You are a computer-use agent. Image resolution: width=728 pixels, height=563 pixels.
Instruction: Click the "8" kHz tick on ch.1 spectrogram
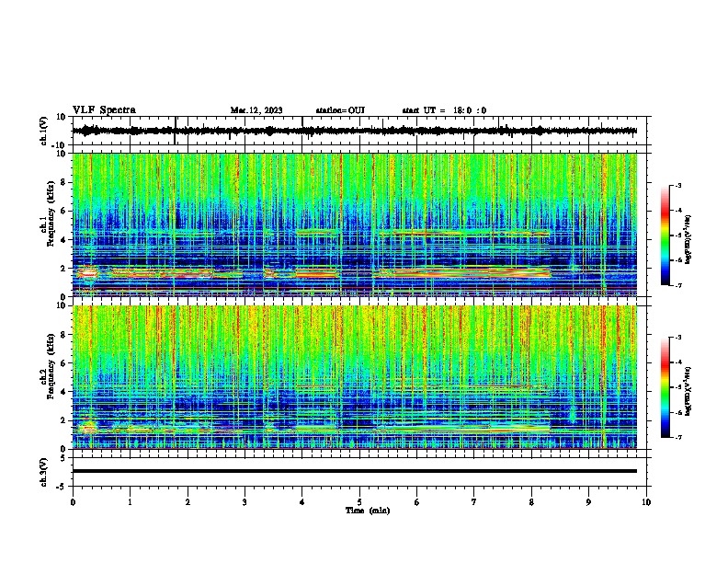click(x=63, y=182)
